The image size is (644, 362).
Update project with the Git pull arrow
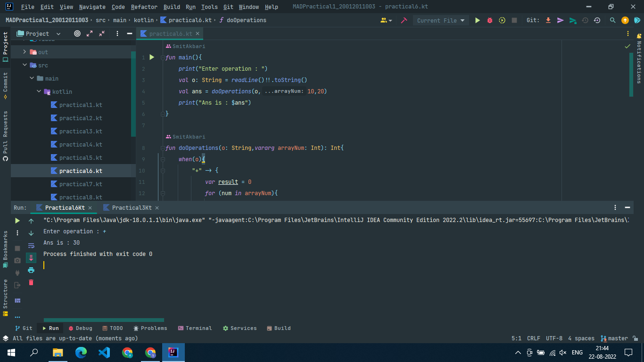click(548, 20)
